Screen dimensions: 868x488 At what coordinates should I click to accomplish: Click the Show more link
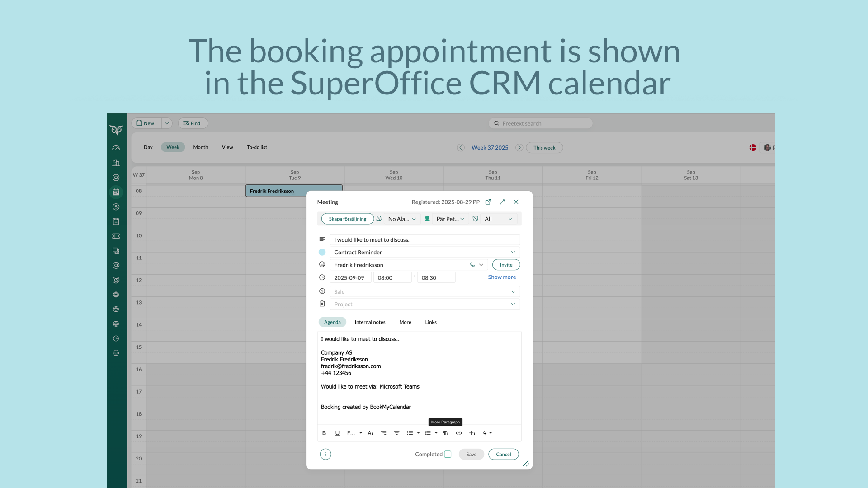(502, 277)
